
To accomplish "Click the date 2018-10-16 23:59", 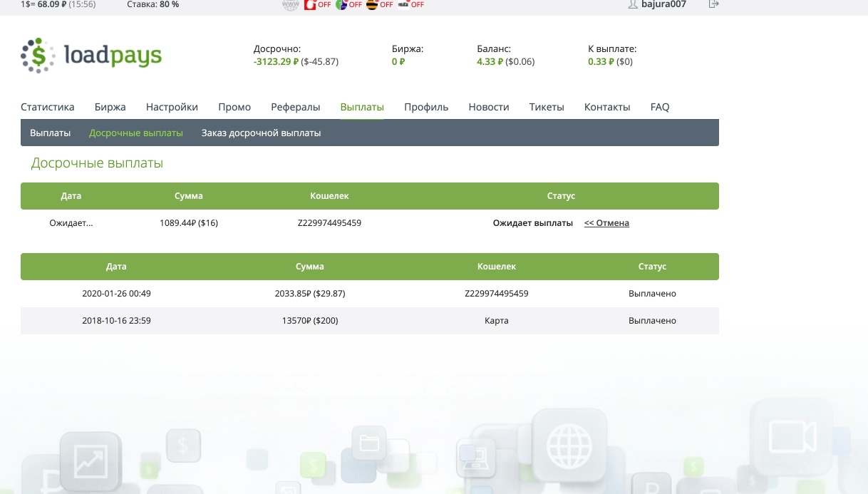I will (x=116, y=321).
